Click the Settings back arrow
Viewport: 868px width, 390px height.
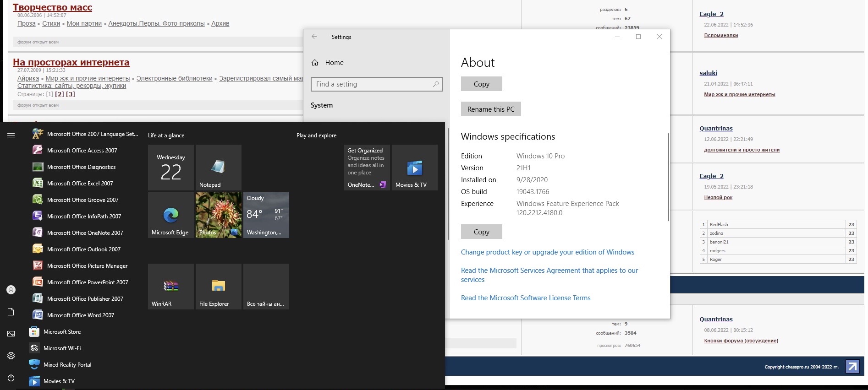coord(314,37)
